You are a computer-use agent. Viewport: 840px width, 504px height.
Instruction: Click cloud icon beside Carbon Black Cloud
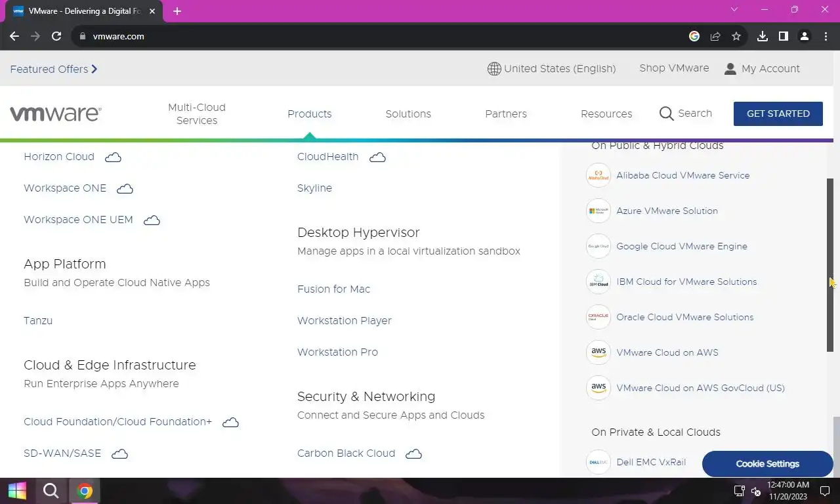coord(413,453)
